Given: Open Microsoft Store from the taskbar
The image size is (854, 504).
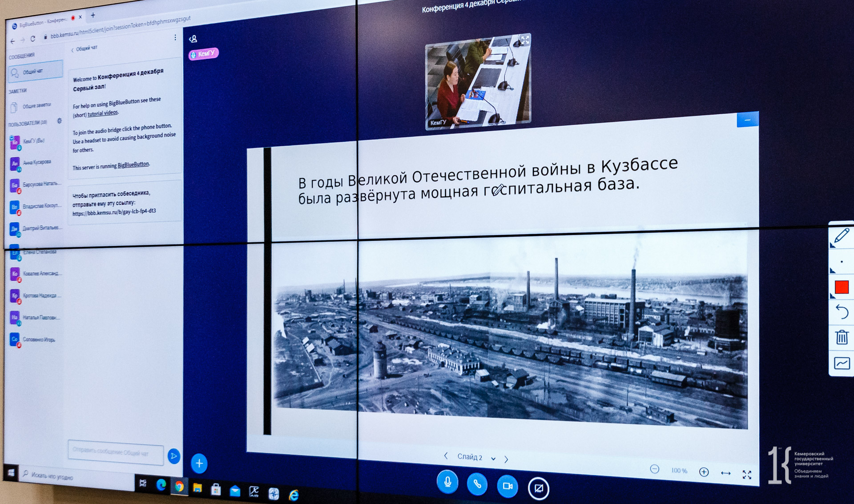Looking at the screenshot, I should pos(216,489).
